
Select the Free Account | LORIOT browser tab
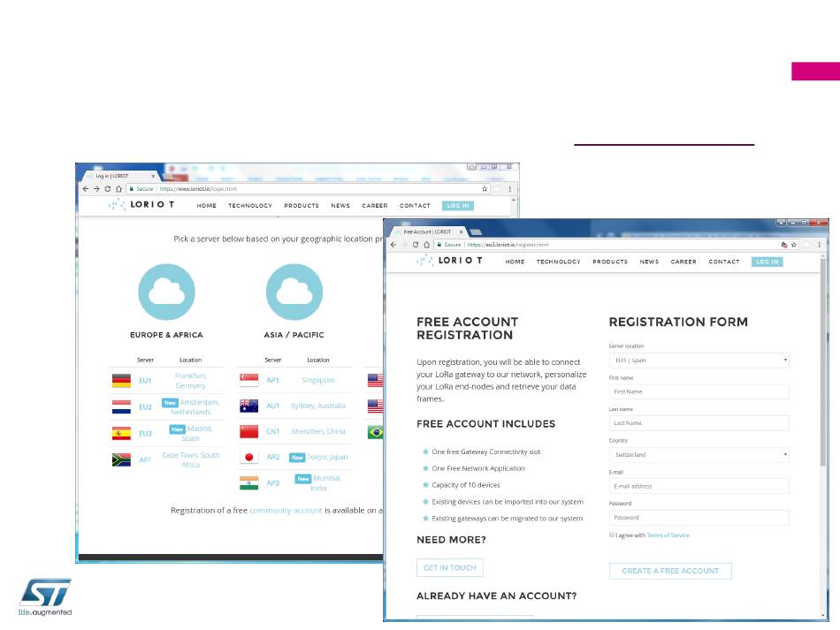[x=428, y=232]
